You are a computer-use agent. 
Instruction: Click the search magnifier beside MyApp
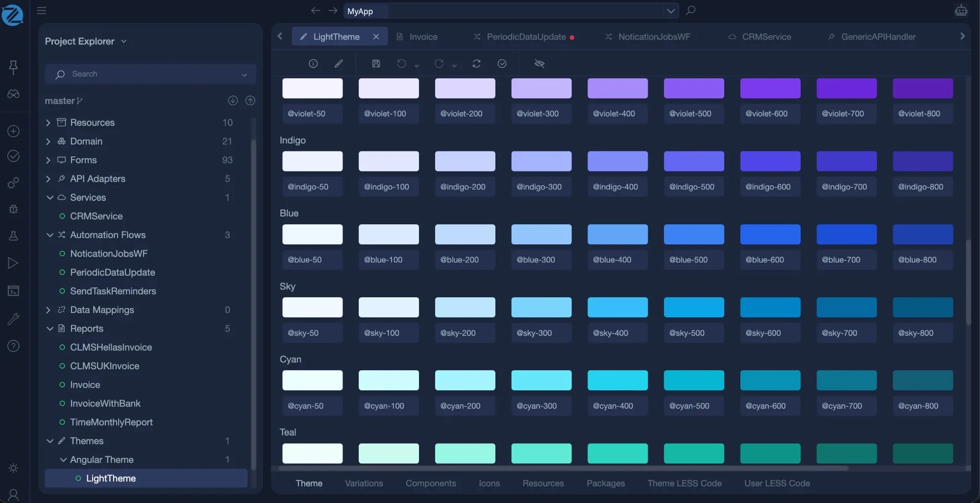click(690, 10)
